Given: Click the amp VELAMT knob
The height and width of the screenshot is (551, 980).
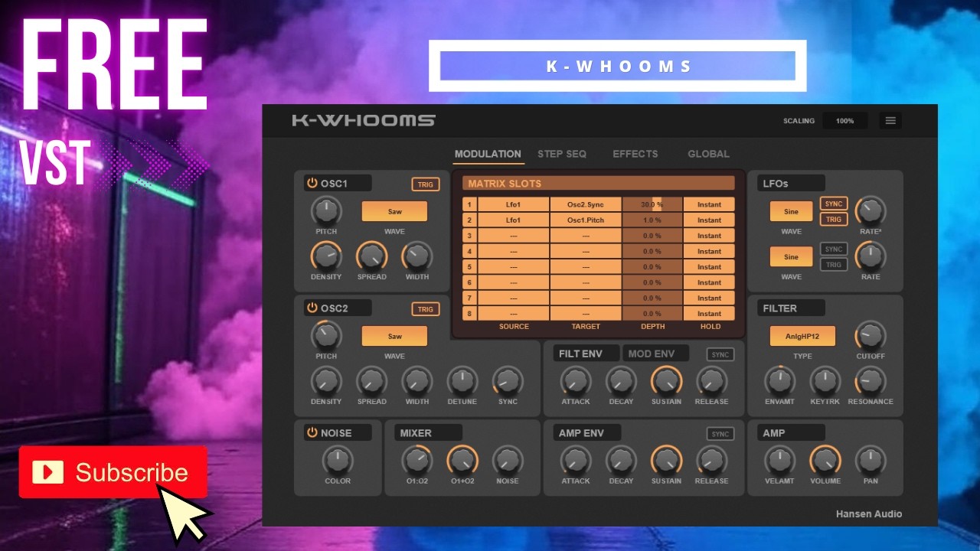Looking at the screenshot, I should 779,460.
